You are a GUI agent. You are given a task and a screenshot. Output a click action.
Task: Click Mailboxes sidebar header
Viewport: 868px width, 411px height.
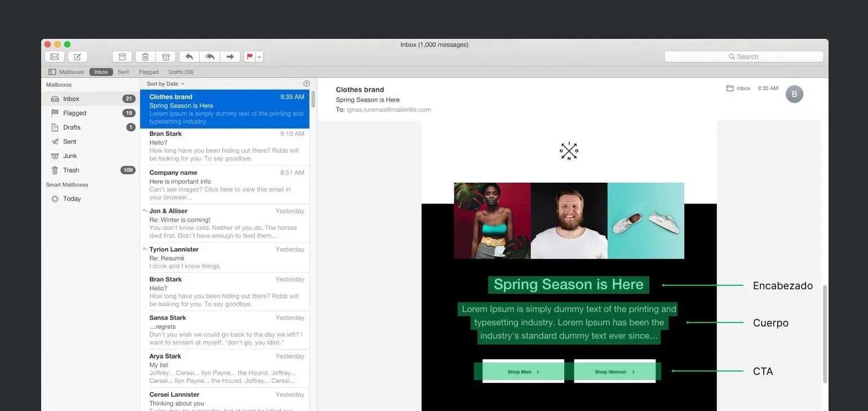tap(59, 85)
